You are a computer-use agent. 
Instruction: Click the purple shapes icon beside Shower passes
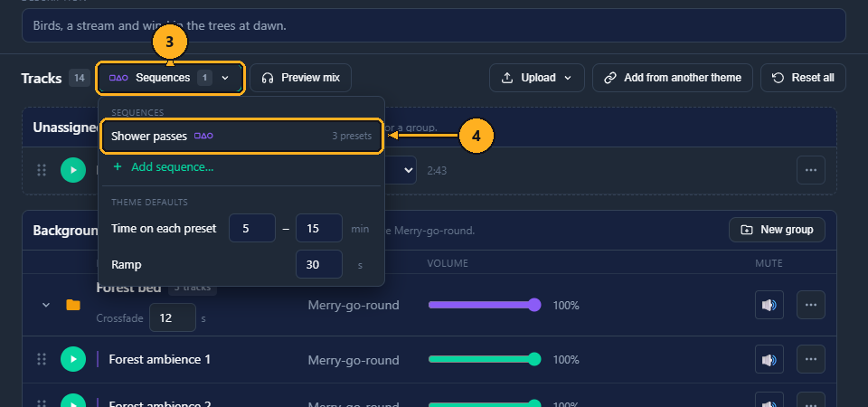[x=203, y=136]
